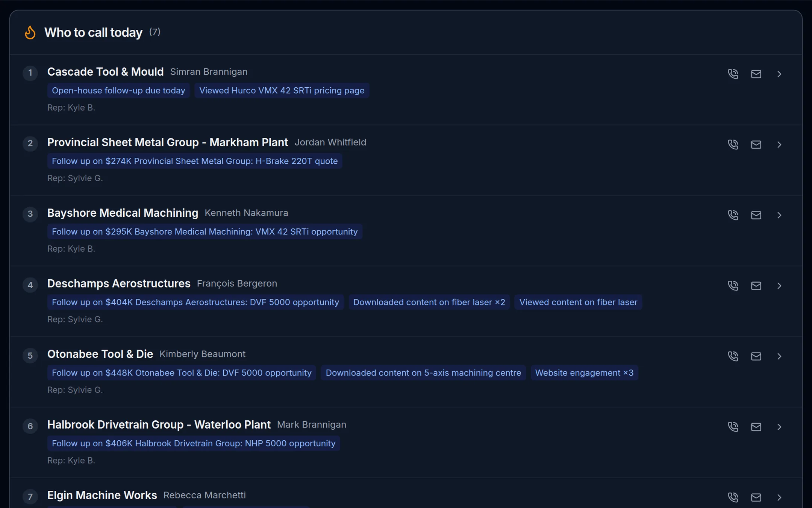Click $406K Halbrook NHP 5000 opportunity tag
Viewport: 812px width, 508px height.
(194, 443)
